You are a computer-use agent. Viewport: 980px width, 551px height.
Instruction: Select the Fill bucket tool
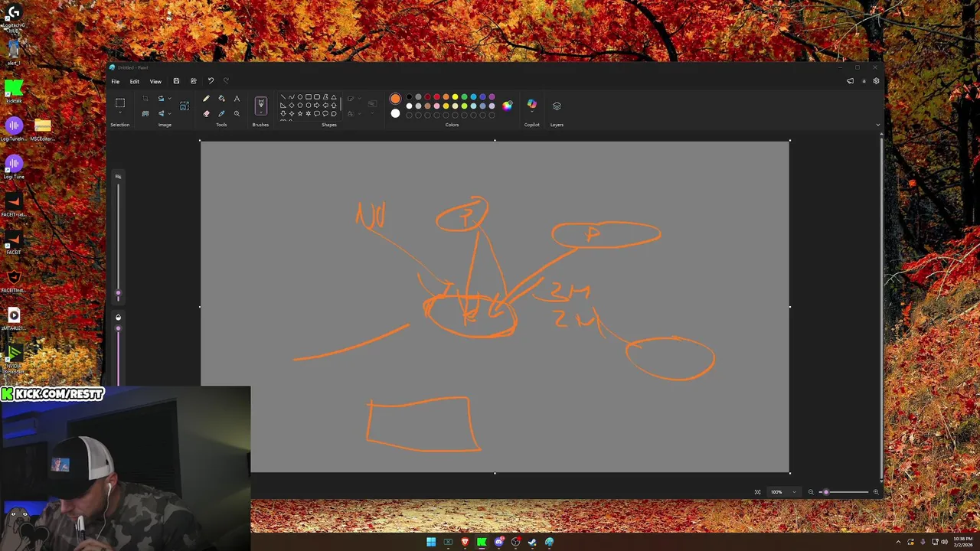[221, 99]
